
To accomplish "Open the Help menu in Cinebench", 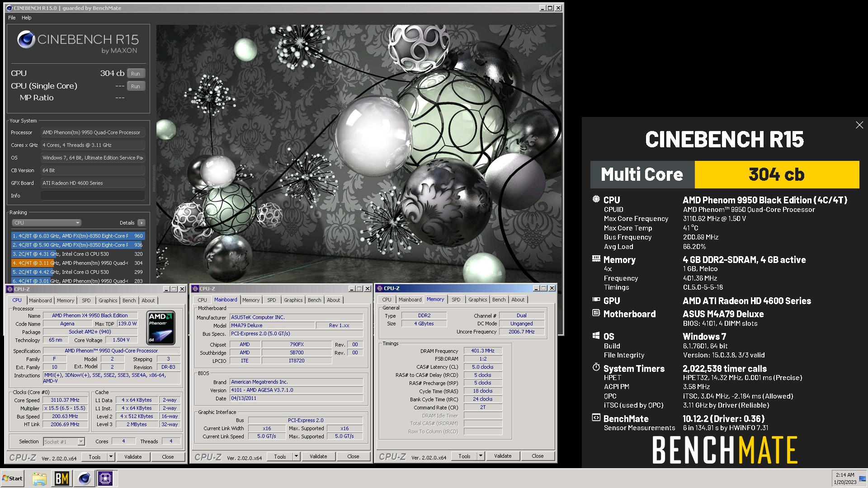I will pos(27,18).
